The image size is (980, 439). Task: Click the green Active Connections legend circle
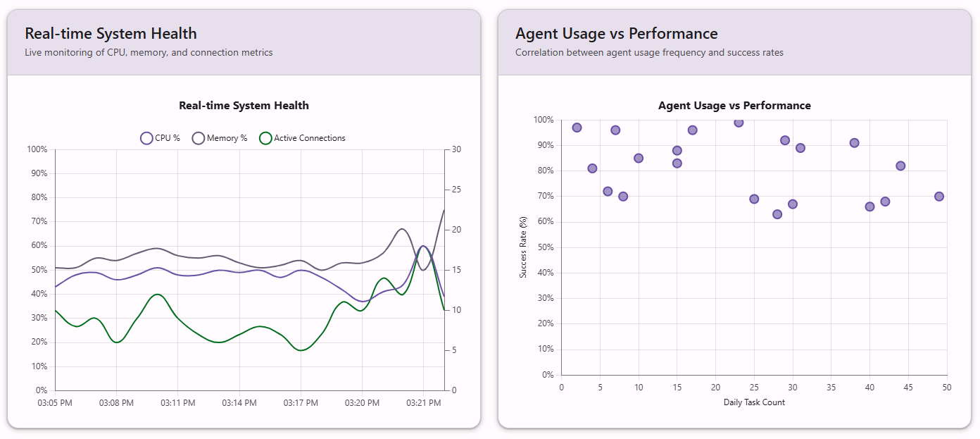point(266,138)
